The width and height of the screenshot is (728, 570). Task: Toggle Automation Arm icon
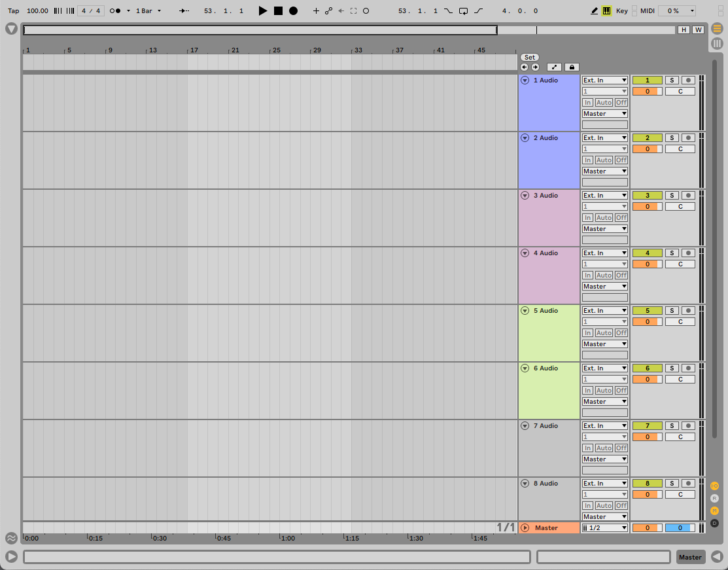point(329,10)
